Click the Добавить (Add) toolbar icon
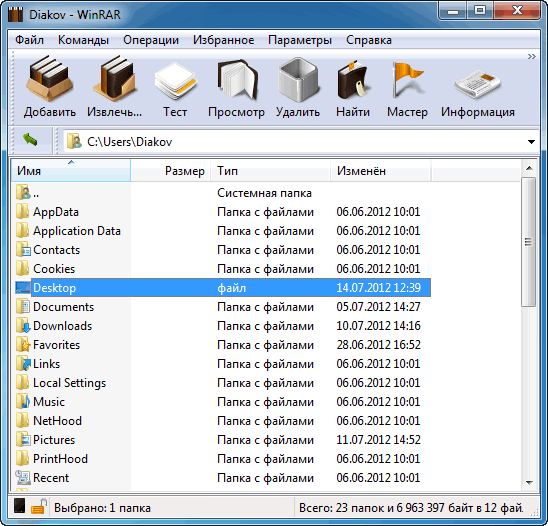548x526 pixels. click(50, 78)
